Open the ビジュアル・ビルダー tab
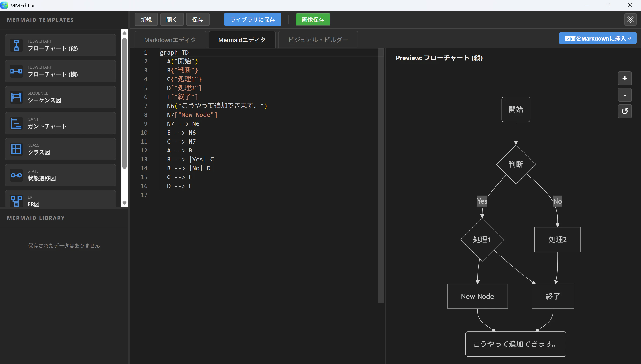This screenshot has width=641, height=364. 318,40
